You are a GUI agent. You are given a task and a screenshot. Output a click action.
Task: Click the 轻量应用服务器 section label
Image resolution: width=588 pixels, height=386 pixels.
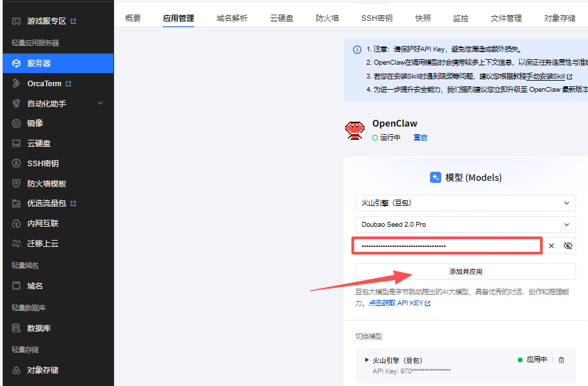coord(35,42)
